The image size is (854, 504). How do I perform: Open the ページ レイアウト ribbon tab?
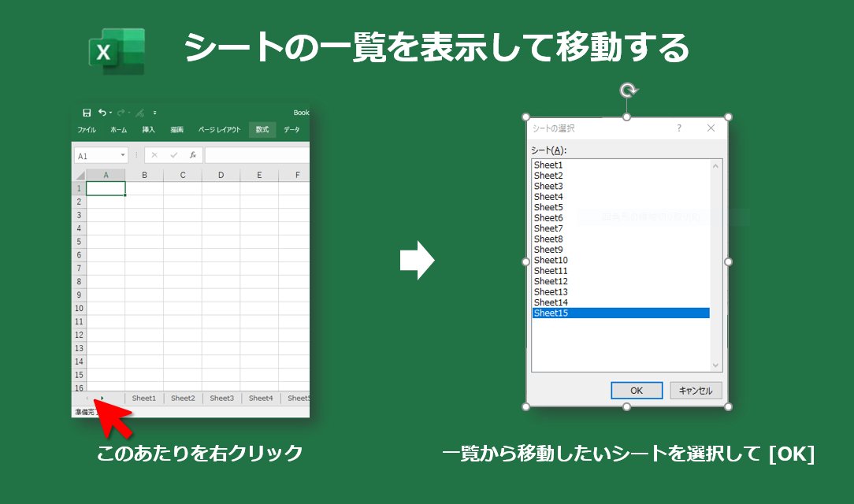(x=219, y=129)
